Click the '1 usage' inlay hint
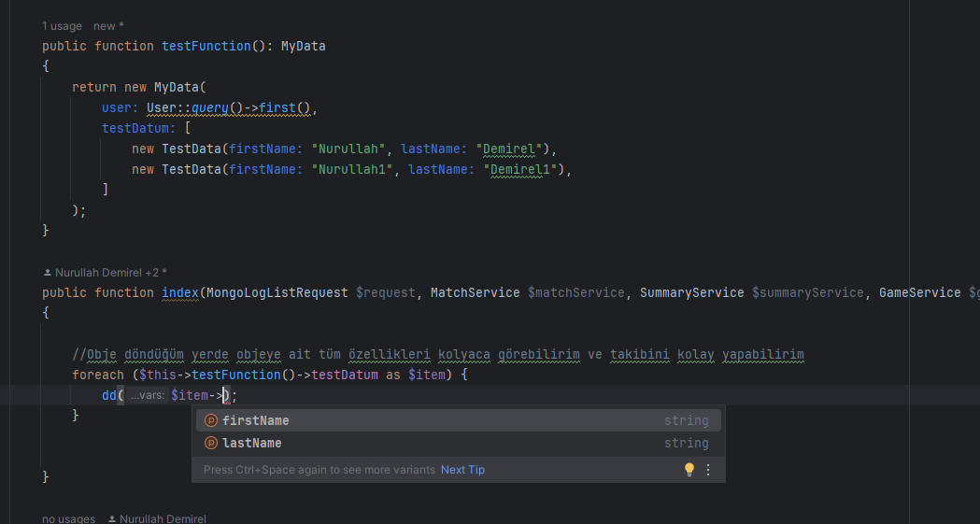The width and height of the screenshot is (980, 524). coord(62,26)
